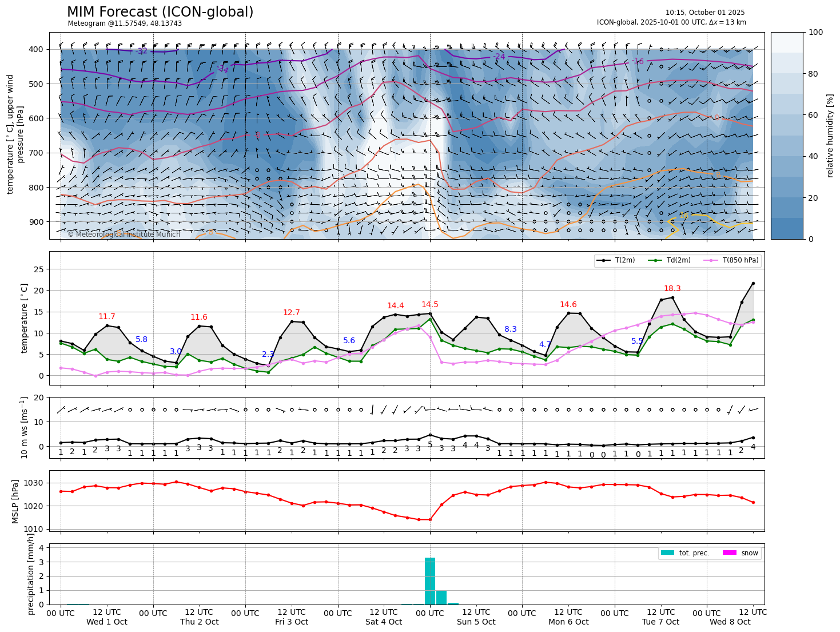Image resolution: width=840 pixels, height=632 pixels.
Task: Click the -32 isotherm contour label
Action: pos(142,51)
